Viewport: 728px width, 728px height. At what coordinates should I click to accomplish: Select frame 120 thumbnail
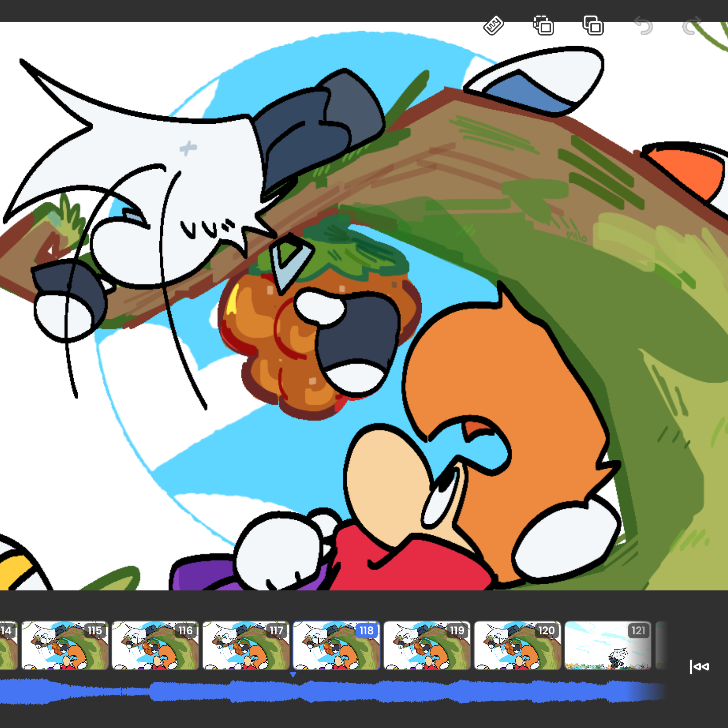pos(518,645)
